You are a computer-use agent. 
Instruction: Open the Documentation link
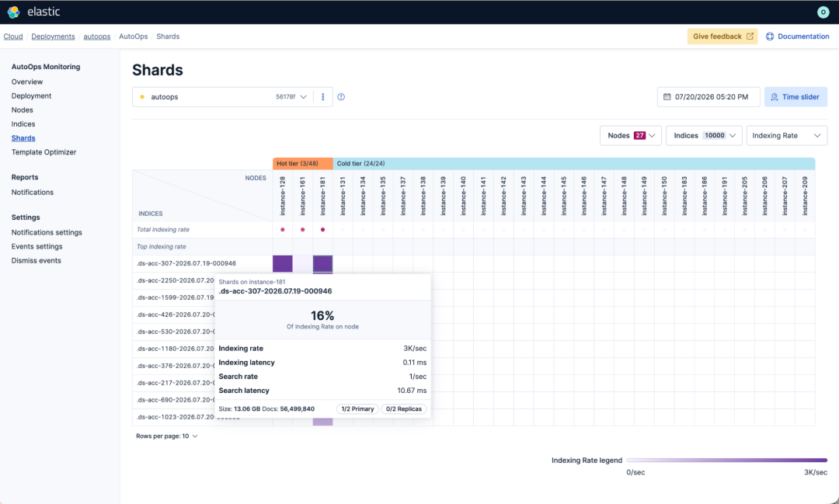(797, 36)
